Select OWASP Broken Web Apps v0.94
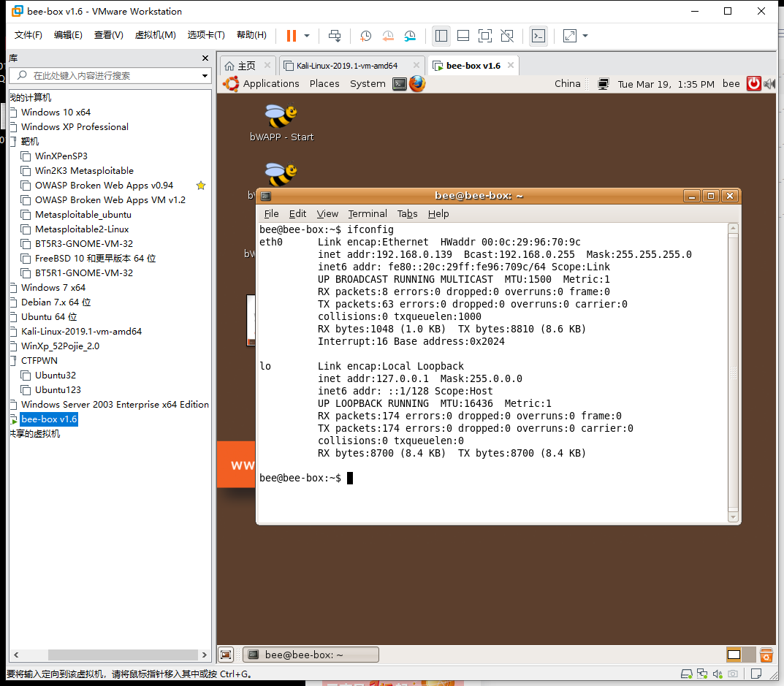This screenshot has width=784, height=686. click(x=104, y=185)
